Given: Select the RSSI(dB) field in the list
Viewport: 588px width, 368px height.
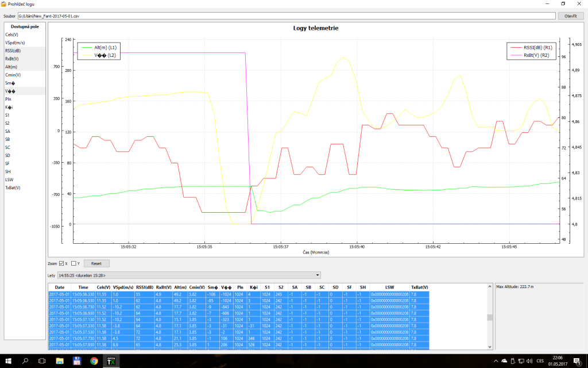Looking at the screenshot, I should pyautogui.click(x=13, y=51).
